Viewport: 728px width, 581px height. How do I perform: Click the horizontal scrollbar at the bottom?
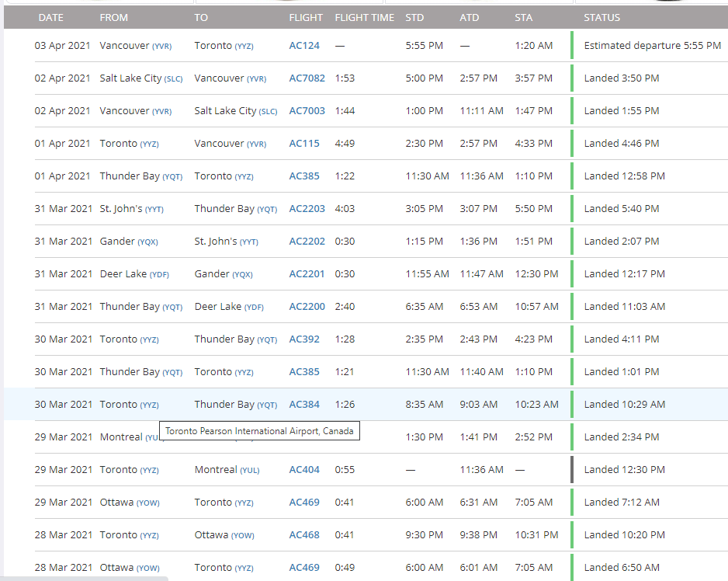(x=84, y=578)
